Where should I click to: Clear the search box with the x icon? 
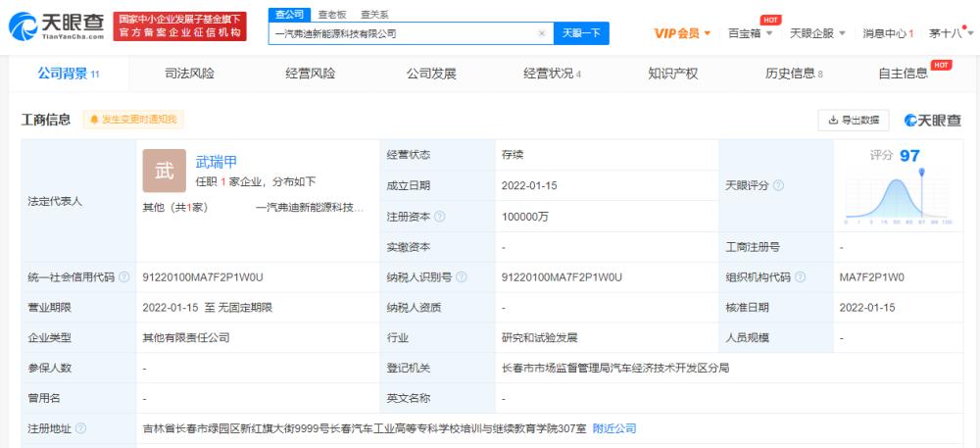542,33
